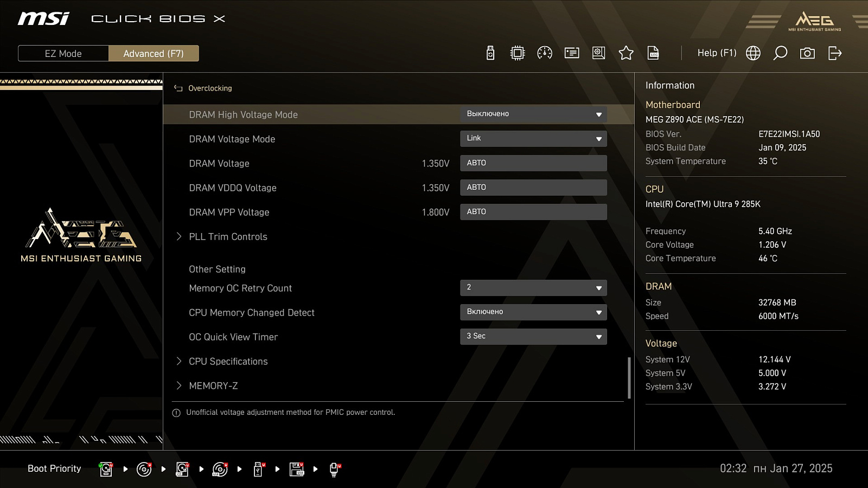Image resolution: width=868 pixels, height=488 pixels.
Task: Click the DRAM Voltage input field
Action: click(533, 163)
